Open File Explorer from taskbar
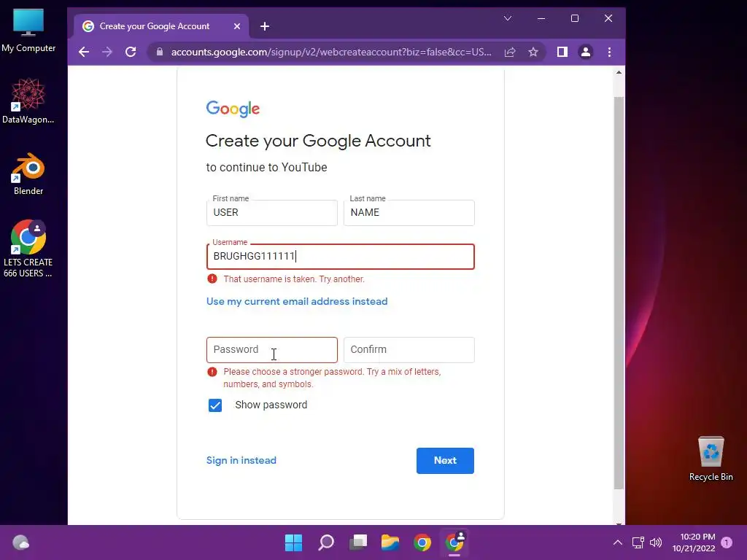Screen dimensions: 747x560 (x=390, y=542)
